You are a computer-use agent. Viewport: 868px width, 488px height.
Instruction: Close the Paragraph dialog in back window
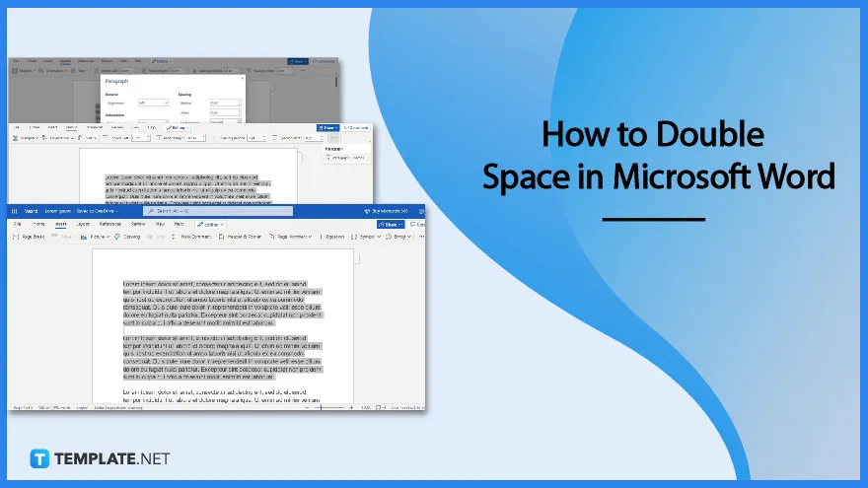pos(242,79)
